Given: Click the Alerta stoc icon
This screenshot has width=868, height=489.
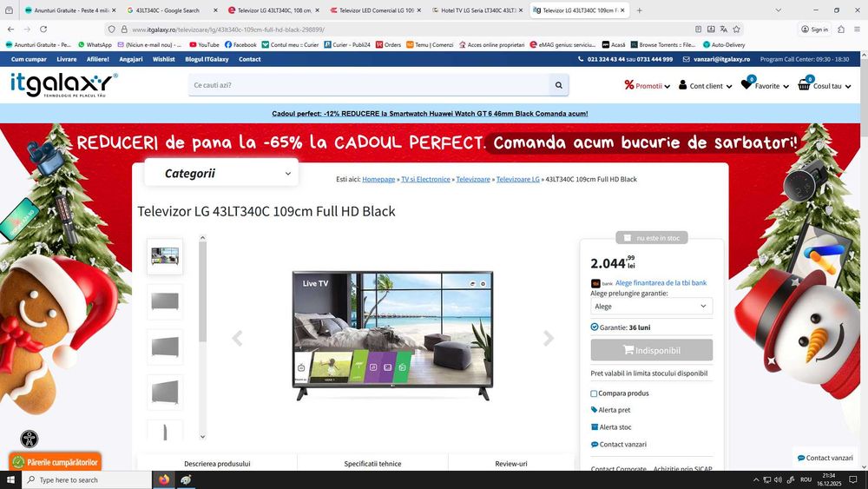Looking at the screenshot, I should coord(595,427).
